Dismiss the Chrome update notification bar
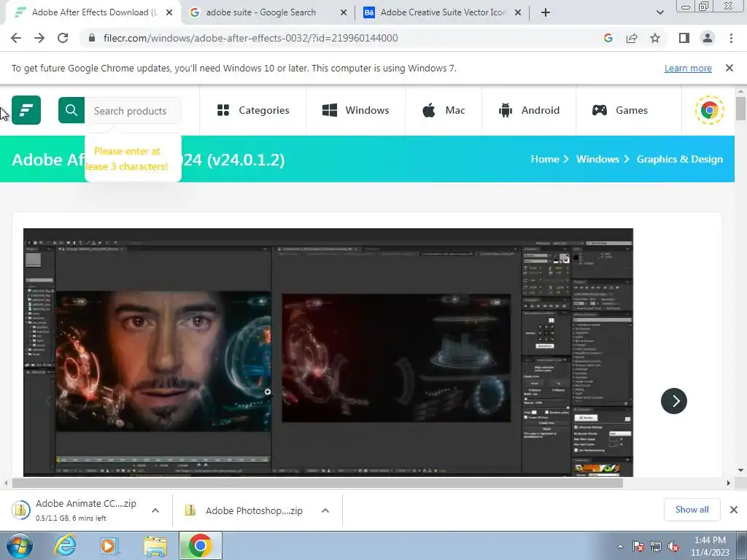The width and height of the screenshot is (747, 560). click(729, 68)
